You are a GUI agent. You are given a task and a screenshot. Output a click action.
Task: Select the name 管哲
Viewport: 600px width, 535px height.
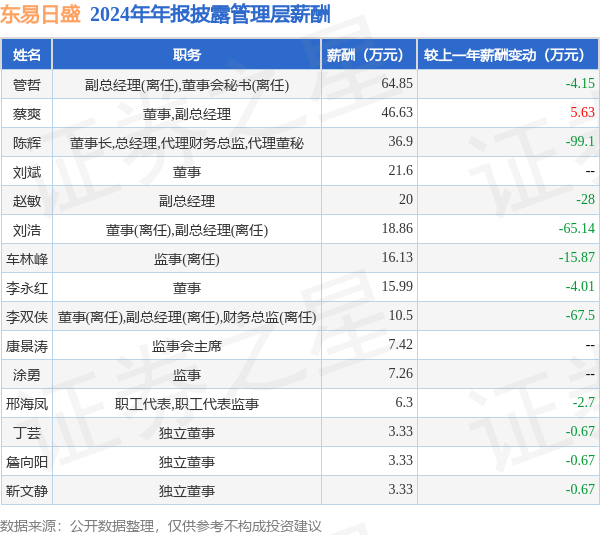click(x=27, y=85)
